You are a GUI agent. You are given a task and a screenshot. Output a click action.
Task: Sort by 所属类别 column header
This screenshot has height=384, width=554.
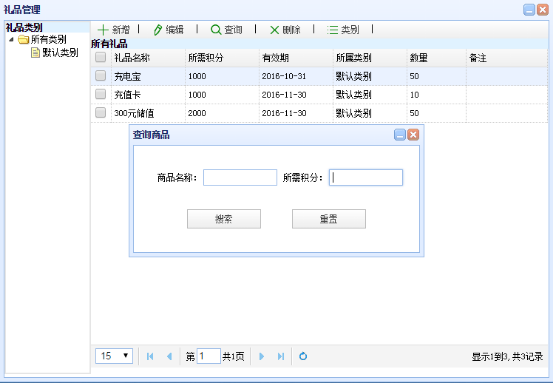370,58
